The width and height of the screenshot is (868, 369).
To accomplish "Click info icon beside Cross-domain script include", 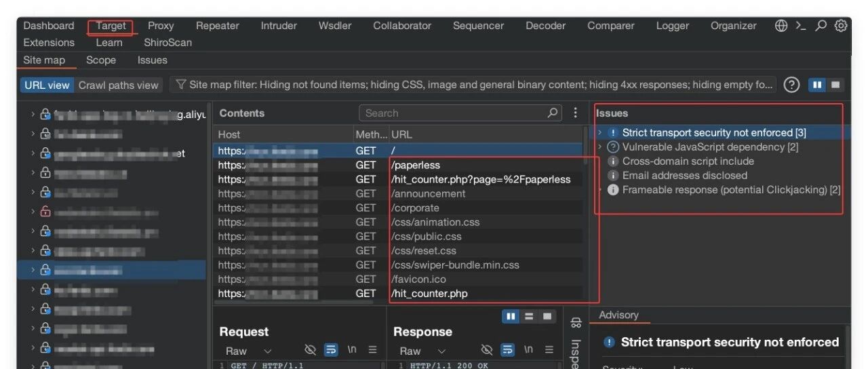I will pyautogui.click(x=613, y=161).
